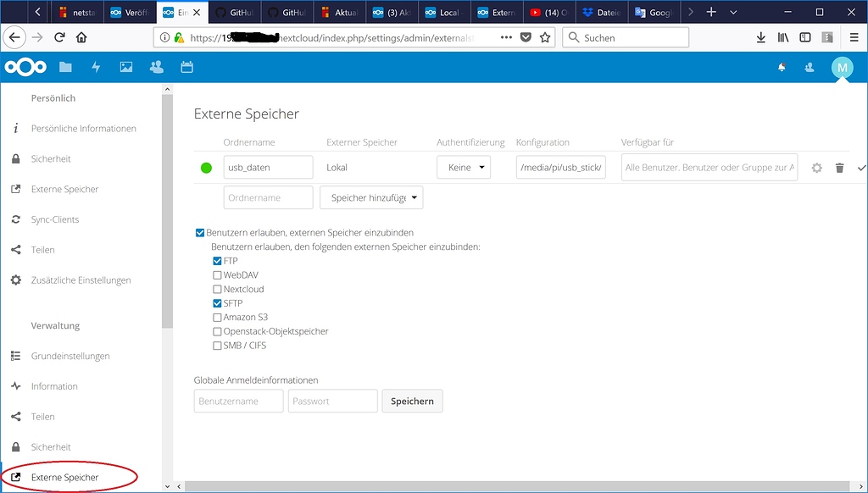Toggle Firefox sidebar icon
Viewport: 868px width, 493px height.
click(x=805, y=37)
